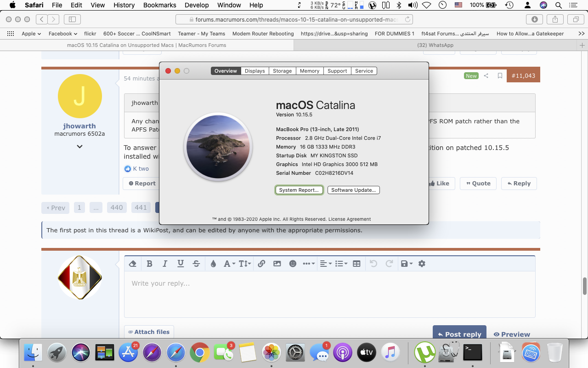588x368 pixels.
Task: Report jhowarth's post
Action: pyautogui.click(x=142, y=183)
